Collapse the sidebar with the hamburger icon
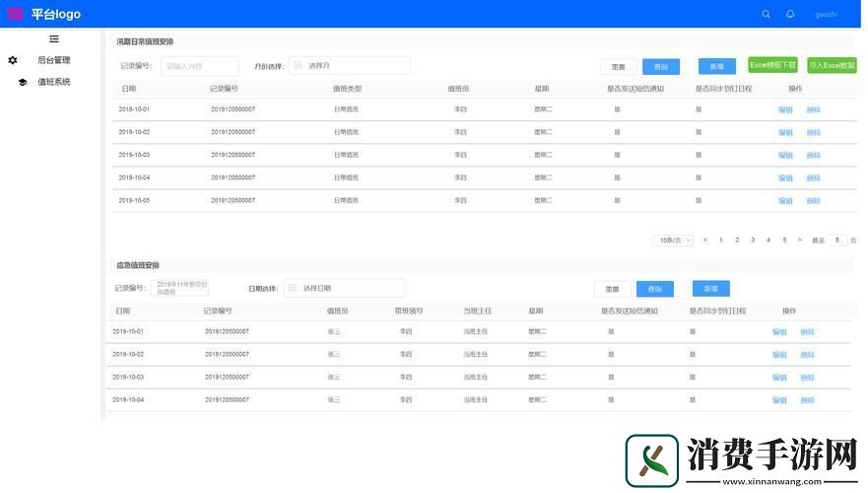 pyautogui.click(x=54, y=39)
